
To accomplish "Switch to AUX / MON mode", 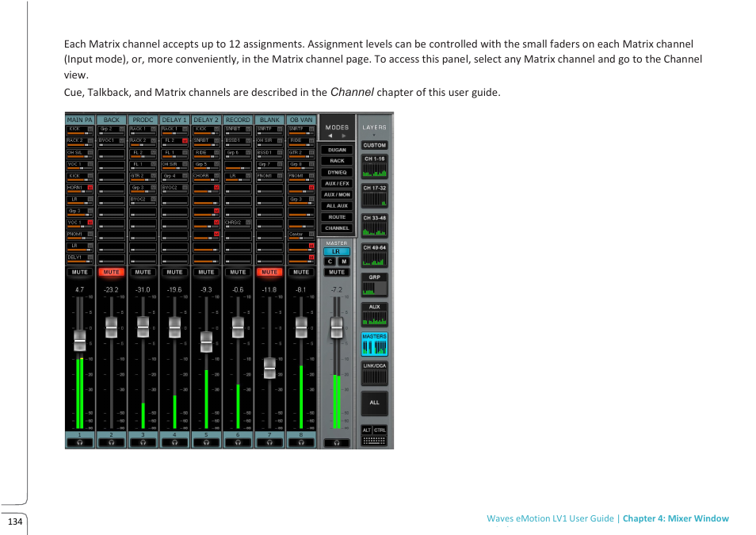I will 337,194.
